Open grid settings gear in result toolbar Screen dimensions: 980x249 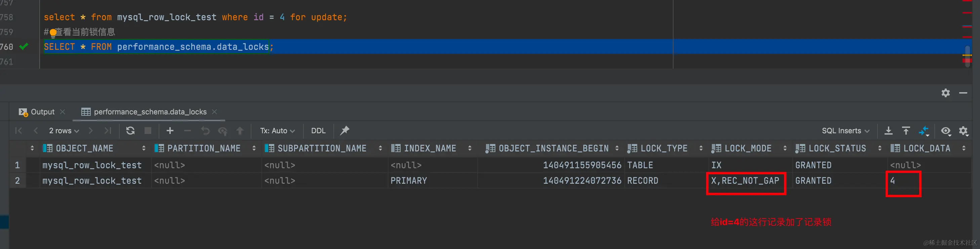963,131
